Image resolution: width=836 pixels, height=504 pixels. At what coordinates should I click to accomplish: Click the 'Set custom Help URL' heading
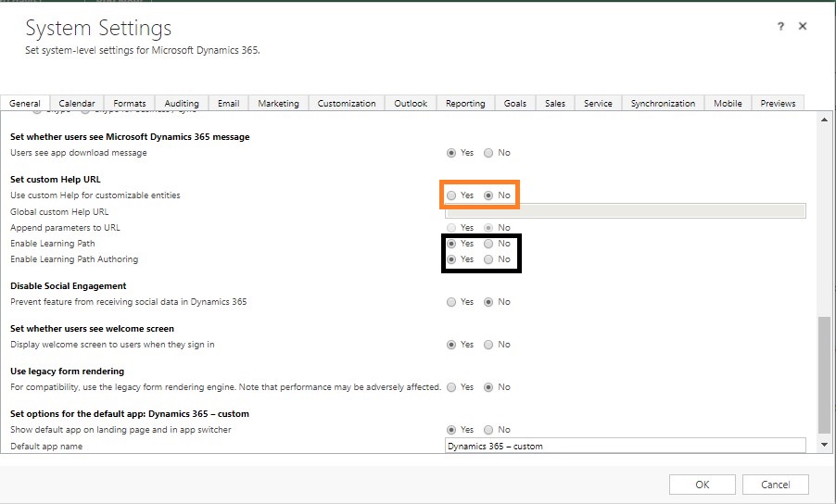(56, 179)
